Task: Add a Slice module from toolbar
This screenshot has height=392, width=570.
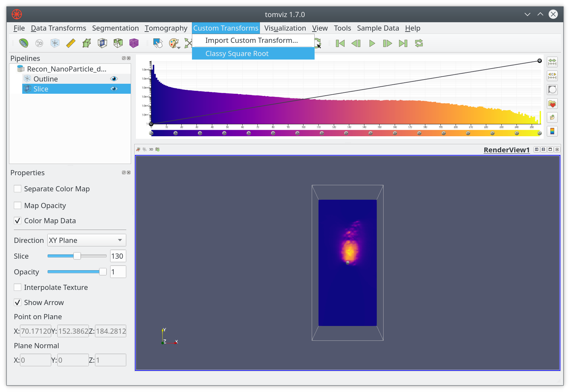Action: (102, 43)
